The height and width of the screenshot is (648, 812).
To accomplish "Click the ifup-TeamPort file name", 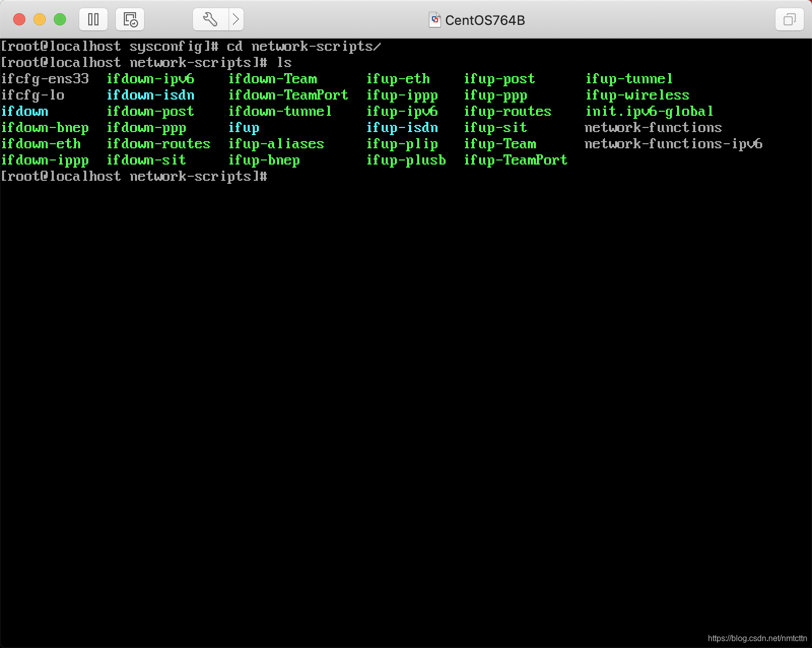I will click(516, 160).
